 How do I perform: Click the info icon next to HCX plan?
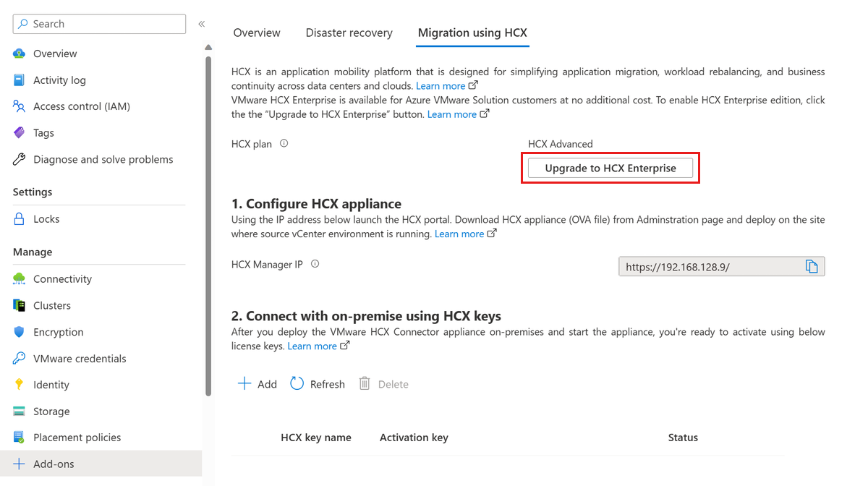pos(284,143)
